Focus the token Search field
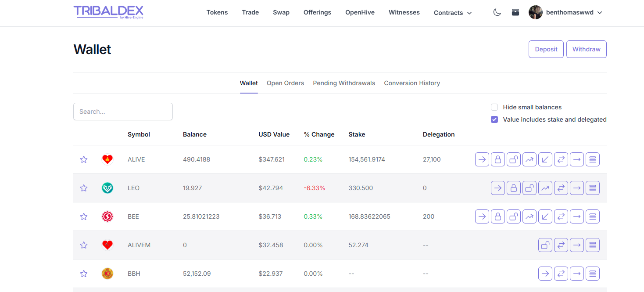644x292 pixels. (x=123, y=112)
